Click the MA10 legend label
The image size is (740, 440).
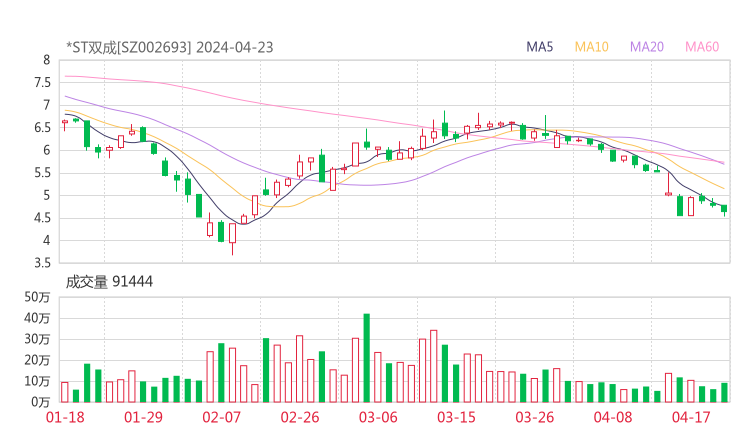coord(591,47)
